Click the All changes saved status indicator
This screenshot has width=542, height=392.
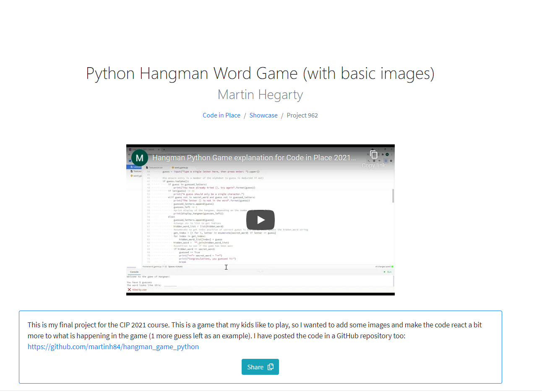[x=384, y=267]
